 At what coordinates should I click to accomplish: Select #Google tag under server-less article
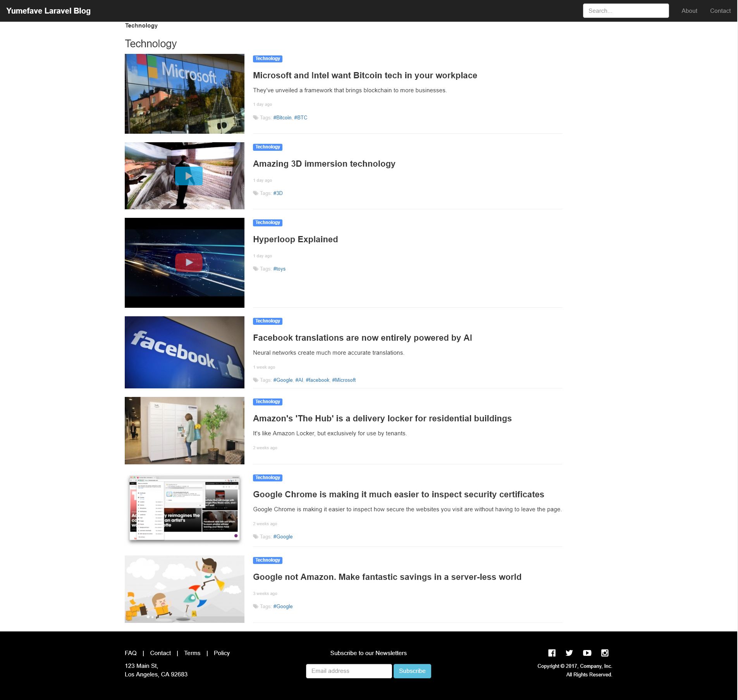click(x=283, y=607)
